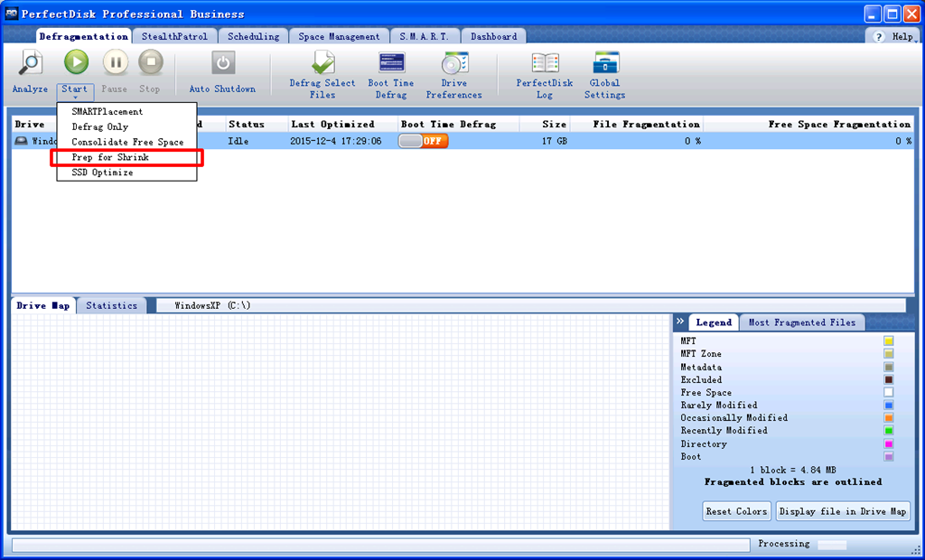925x560 pixels.
Task: Click the Boot Time Defrag icon
Action: (391, 62)
